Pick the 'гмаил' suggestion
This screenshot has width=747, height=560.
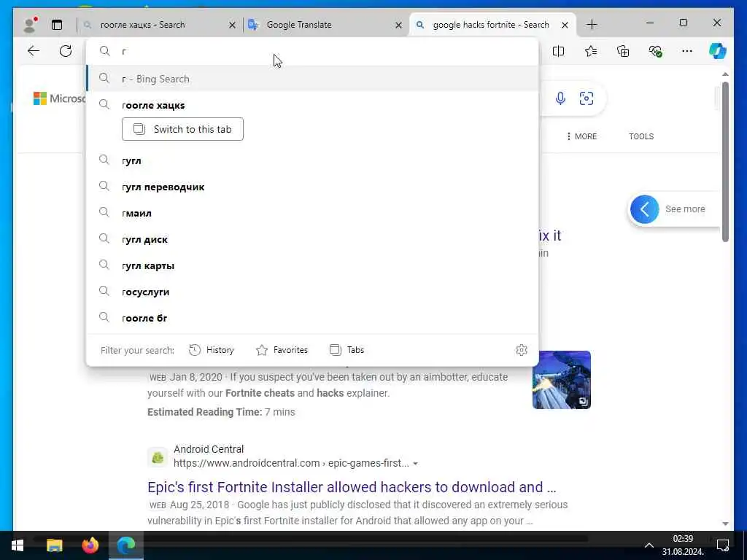pos(312,213)
